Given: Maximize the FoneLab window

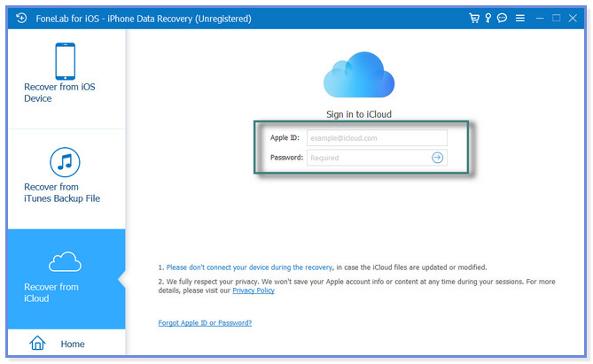Looking at the screenshot, I should click(x=556, y=18).
